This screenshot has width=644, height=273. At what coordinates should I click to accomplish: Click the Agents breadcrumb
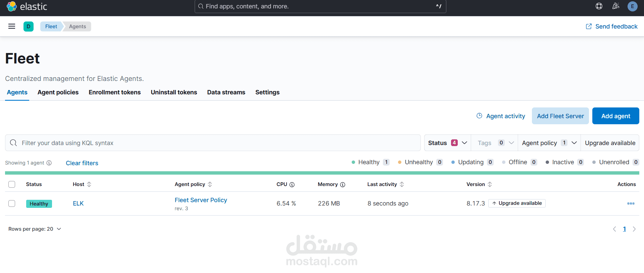[78, 26]
